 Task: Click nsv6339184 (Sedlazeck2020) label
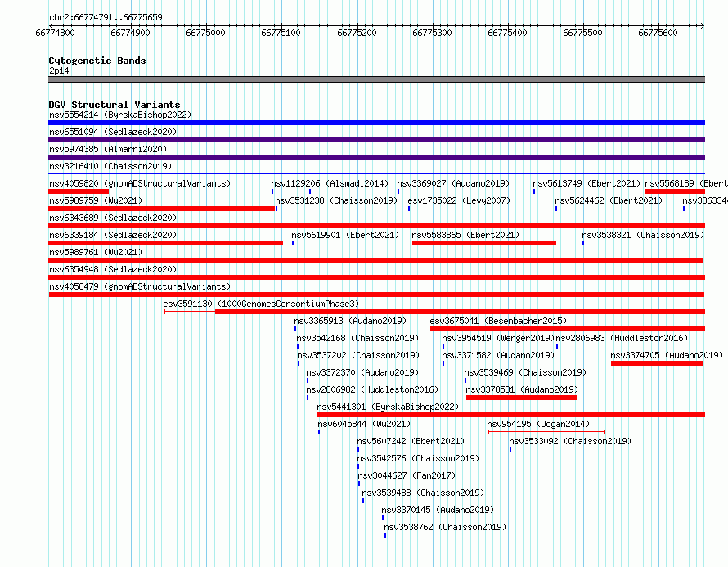coord(113,235)
